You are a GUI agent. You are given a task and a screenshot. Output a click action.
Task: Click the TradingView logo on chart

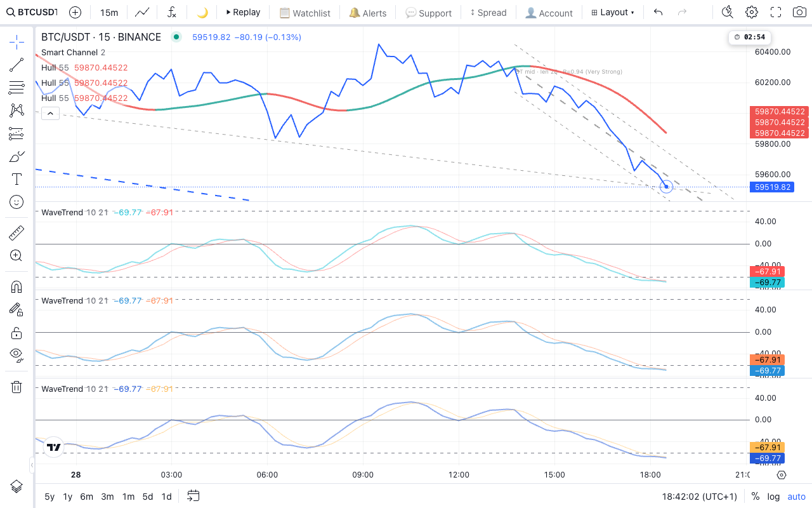pos(53,447)
